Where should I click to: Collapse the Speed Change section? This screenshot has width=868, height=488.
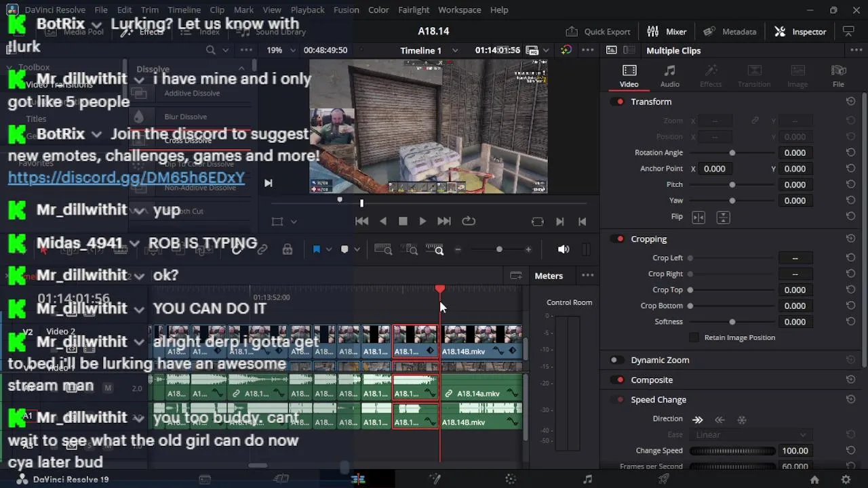click(658, 400)
